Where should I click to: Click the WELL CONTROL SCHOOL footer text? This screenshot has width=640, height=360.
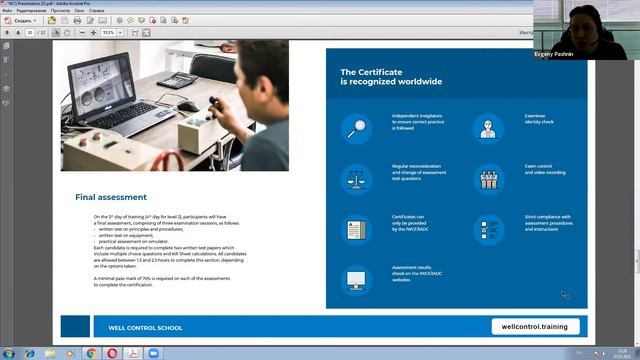145,328
